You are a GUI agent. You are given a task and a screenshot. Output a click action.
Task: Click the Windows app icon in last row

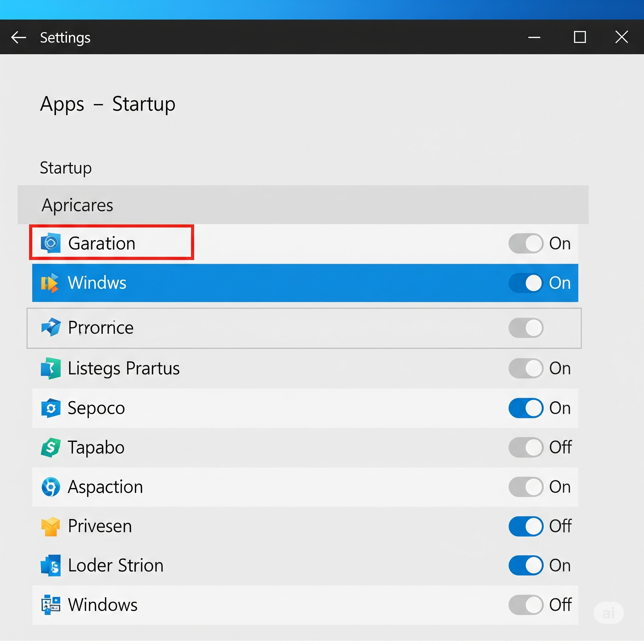coord(51,605)
